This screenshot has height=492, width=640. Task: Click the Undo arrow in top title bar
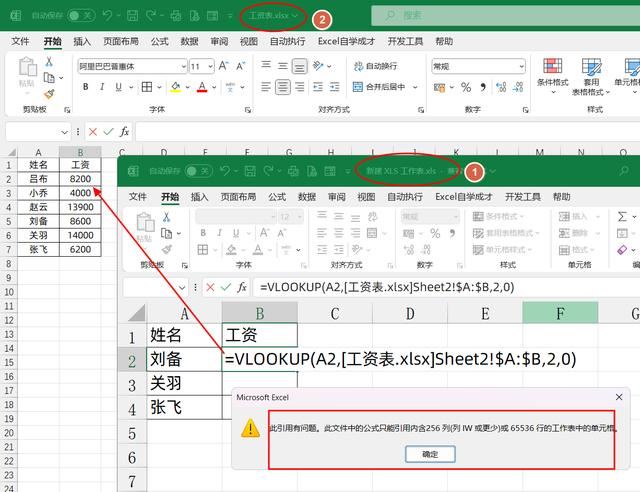point(107,16)
